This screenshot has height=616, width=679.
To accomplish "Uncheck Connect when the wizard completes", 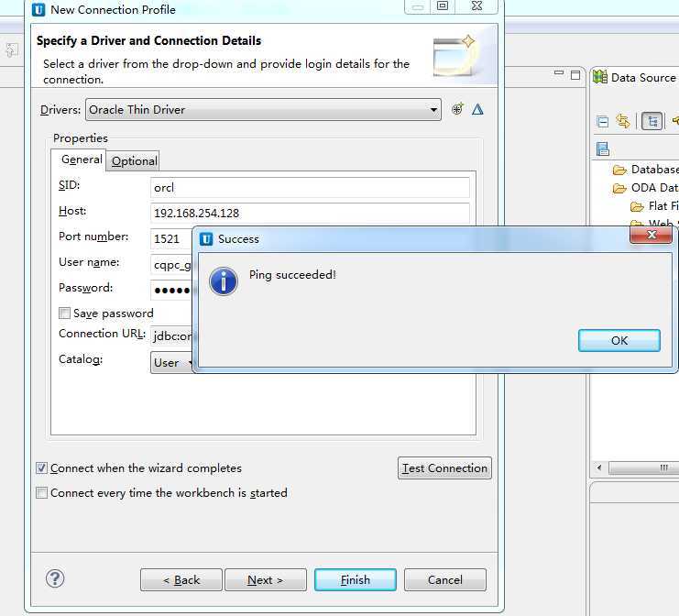I will [41, 467].
